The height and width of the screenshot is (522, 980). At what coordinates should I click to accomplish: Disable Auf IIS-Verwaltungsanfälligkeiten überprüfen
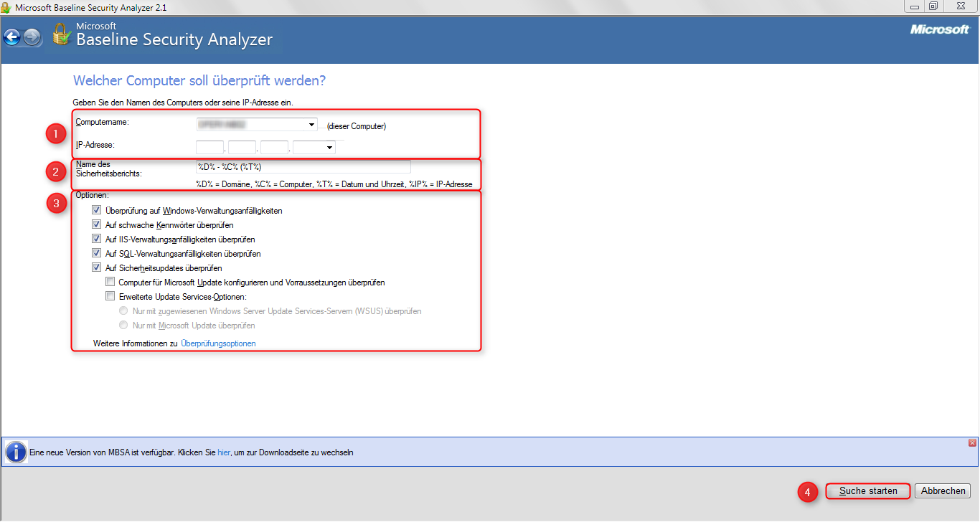click(x=97, y=239)
